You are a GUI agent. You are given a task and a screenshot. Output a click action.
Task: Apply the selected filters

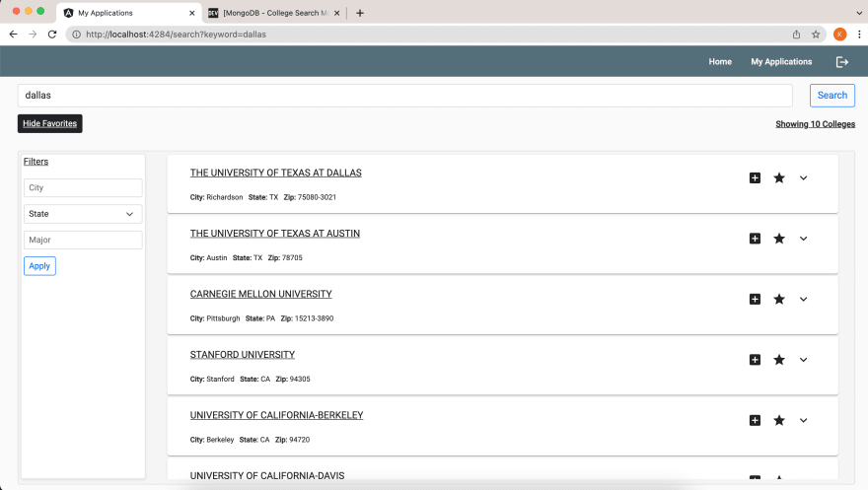tap(39, 266)
